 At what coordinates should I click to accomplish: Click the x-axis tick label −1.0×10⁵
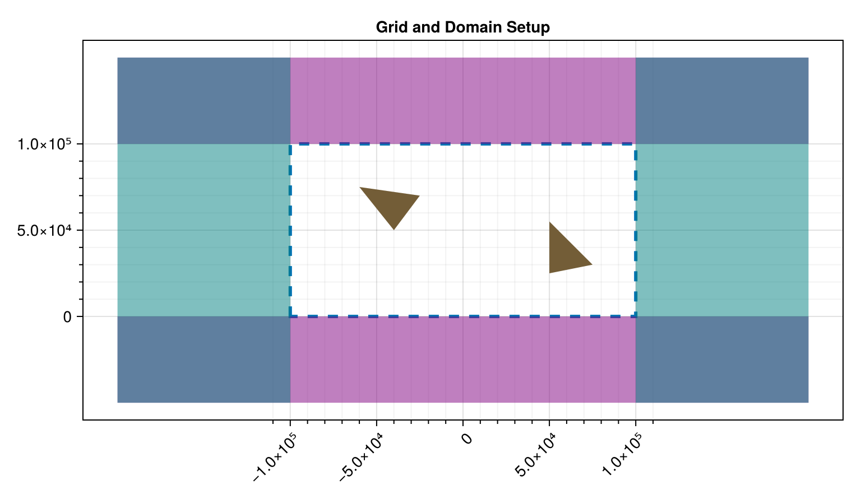[275, 458]
